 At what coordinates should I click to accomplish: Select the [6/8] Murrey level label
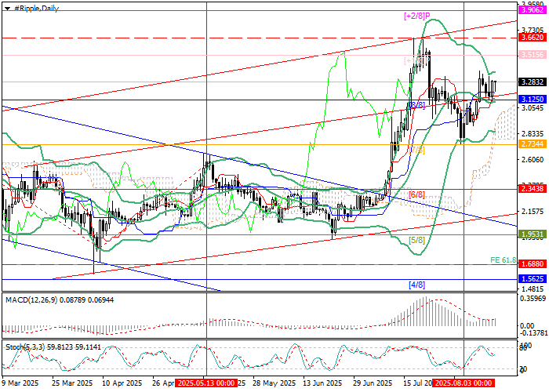417,194
